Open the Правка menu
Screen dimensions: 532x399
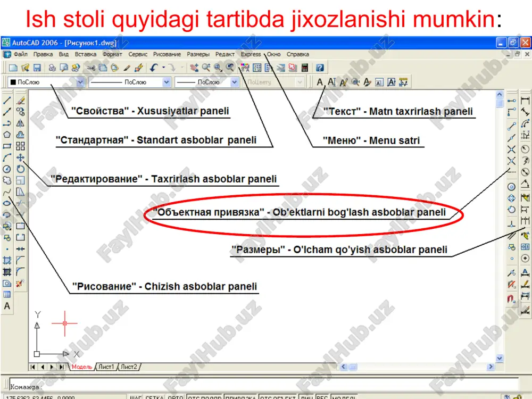tap(43, 54)
